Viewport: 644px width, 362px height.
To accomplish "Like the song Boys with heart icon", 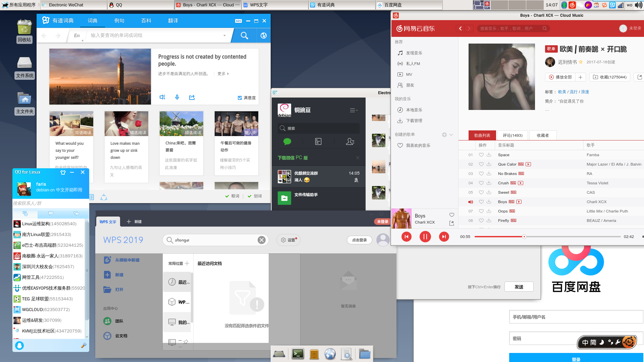I will pos(451,215).
